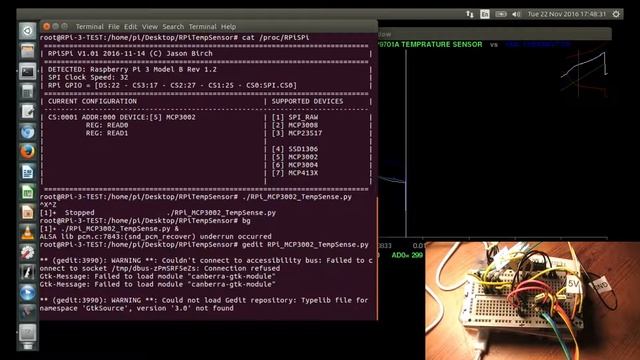Click the 'RPiSPi V1.01 2016-11-14' header line
Image resolution: width=640 pixels, height=360 pixels.
[x=130, y=53]
